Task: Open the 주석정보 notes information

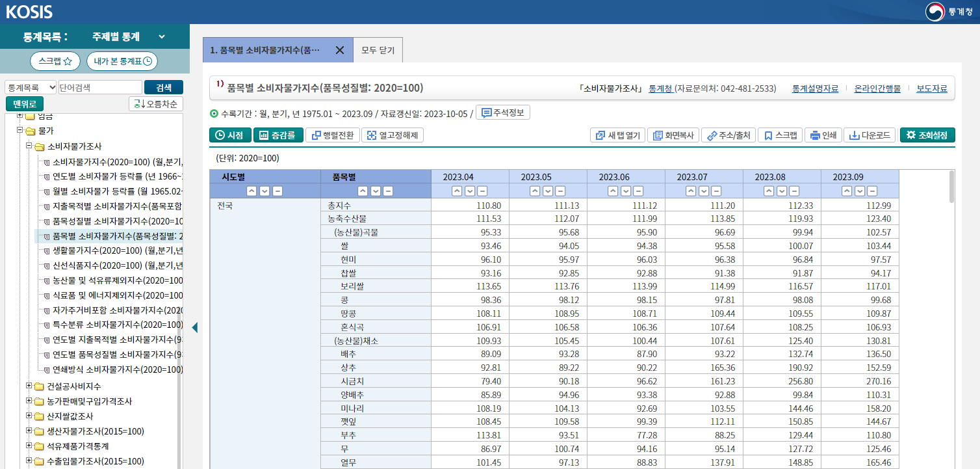Action: (x=503, y=113)
